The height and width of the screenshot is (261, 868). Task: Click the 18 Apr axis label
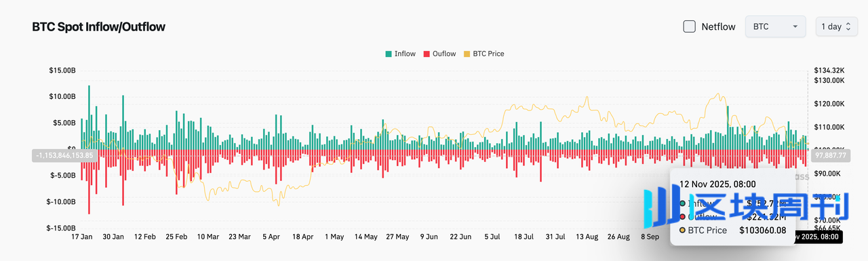tap(302, 237)
